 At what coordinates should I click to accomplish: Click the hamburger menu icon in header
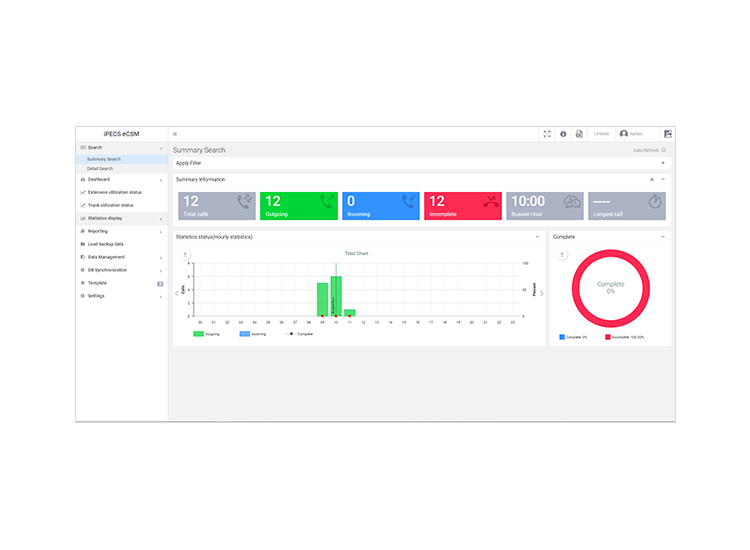tap(175, 134)
